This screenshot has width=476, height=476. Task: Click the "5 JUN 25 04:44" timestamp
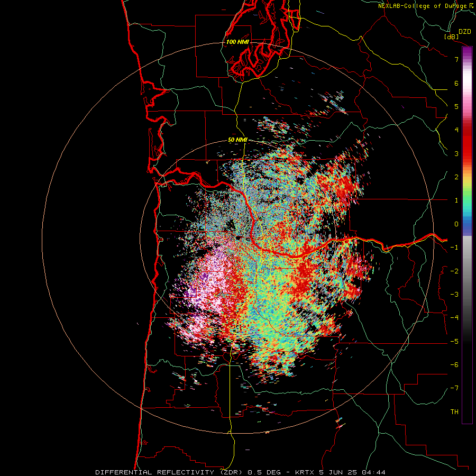click(352, 472)
